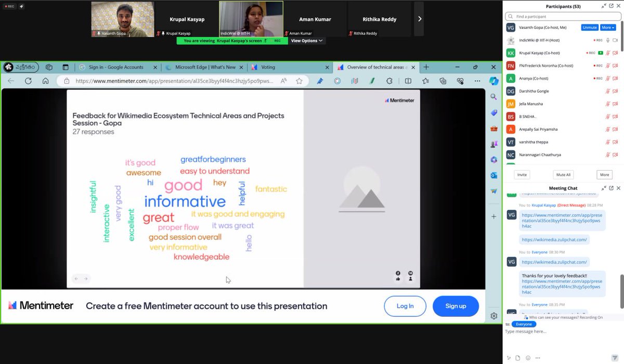Send the chat message
This screenshot has height=364, width=624.
pyautogui.click(x=614, y=358)
